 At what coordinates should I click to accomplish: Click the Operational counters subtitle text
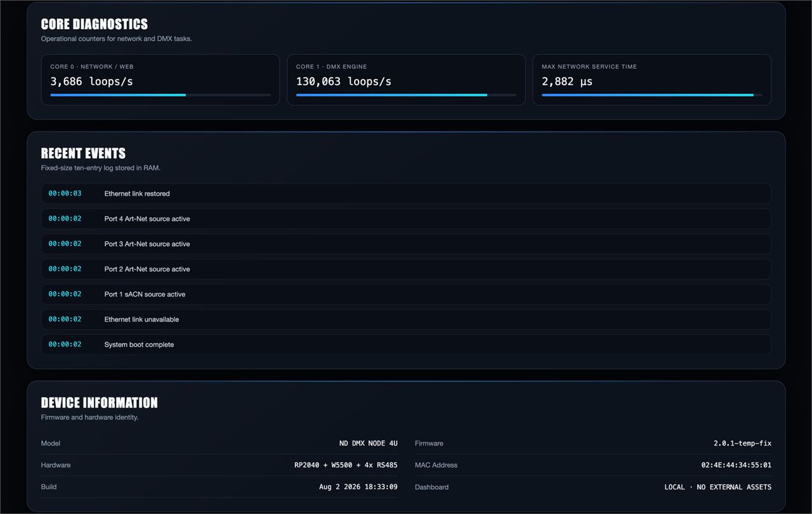(x=117, y=39)
